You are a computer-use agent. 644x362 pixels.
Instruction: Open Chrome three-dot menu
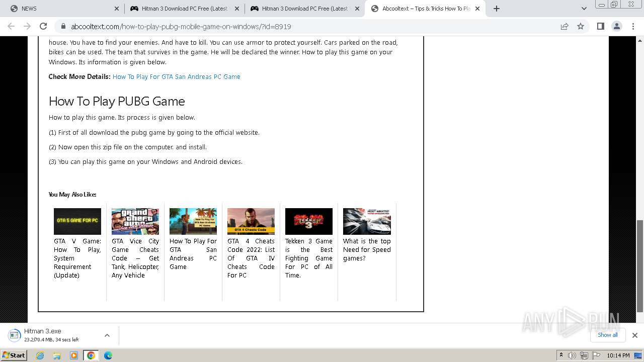pyautogui.click(x=632, y=26)
